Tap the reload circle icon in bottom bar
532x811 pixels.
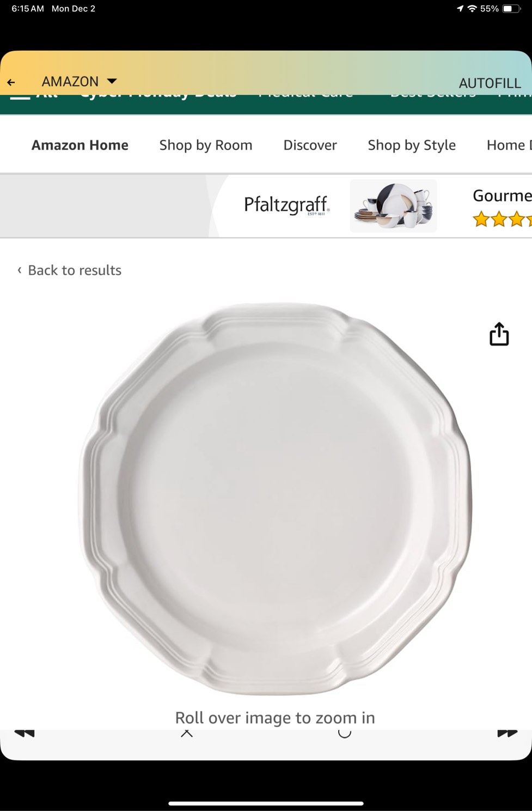coord(344,733)
